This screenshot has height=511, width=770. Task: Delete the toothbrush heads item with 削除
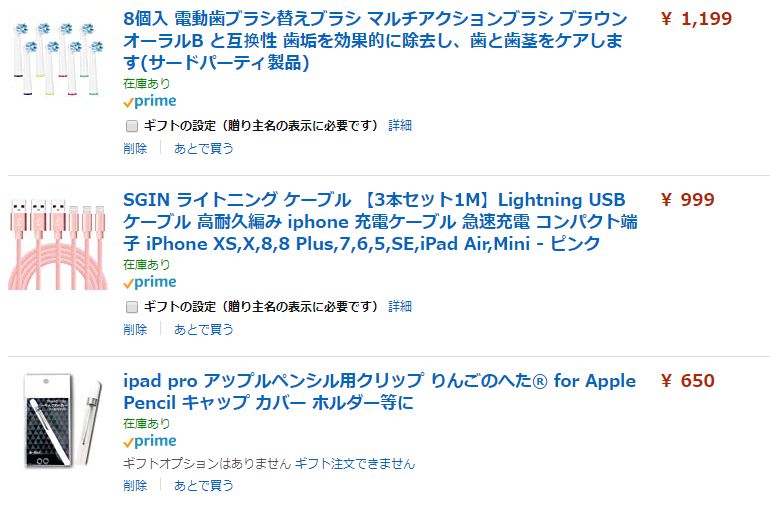(x=135, y=148)
